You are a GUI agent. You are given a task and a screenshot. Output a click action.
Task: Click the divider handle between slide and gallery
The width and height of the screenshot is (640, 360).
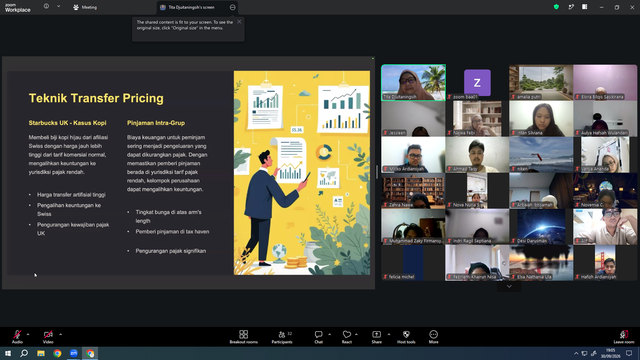click(x=377, y=172)
